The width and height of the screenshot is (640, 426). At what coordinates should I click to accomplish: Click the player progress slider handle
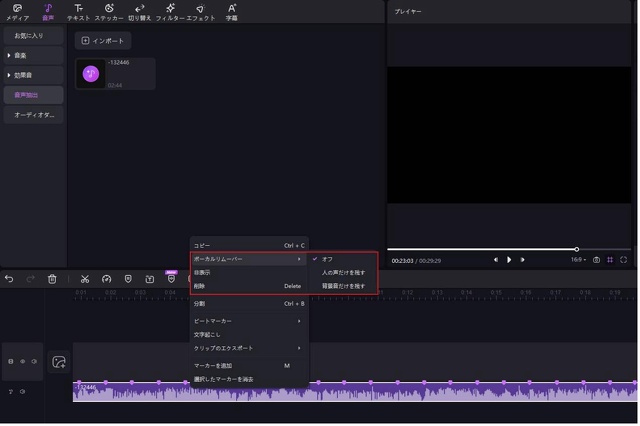pyautogui.click(x=578, y=250)
